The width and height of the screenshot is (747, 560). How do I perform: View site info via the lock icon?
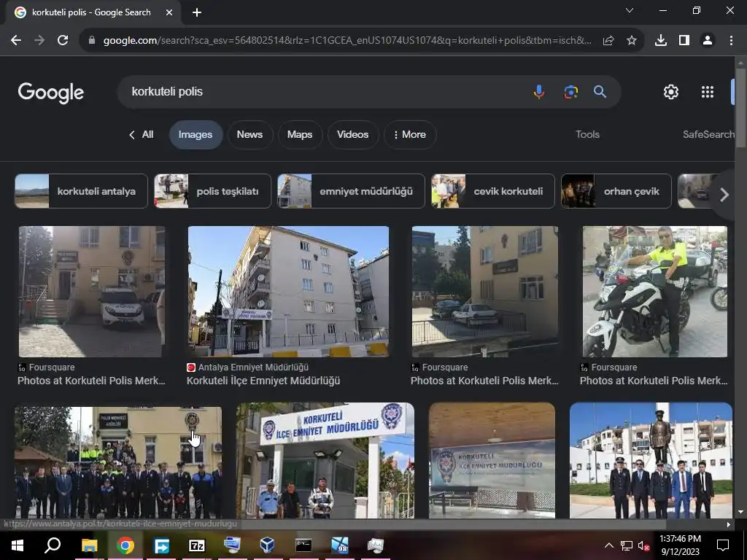[x=92, y=41]
